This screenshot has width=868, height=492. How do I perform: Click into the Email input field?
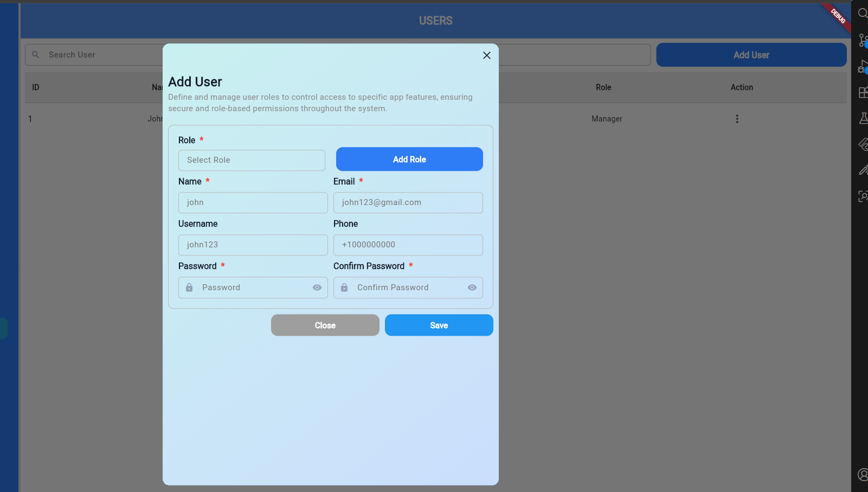[408, 202]
